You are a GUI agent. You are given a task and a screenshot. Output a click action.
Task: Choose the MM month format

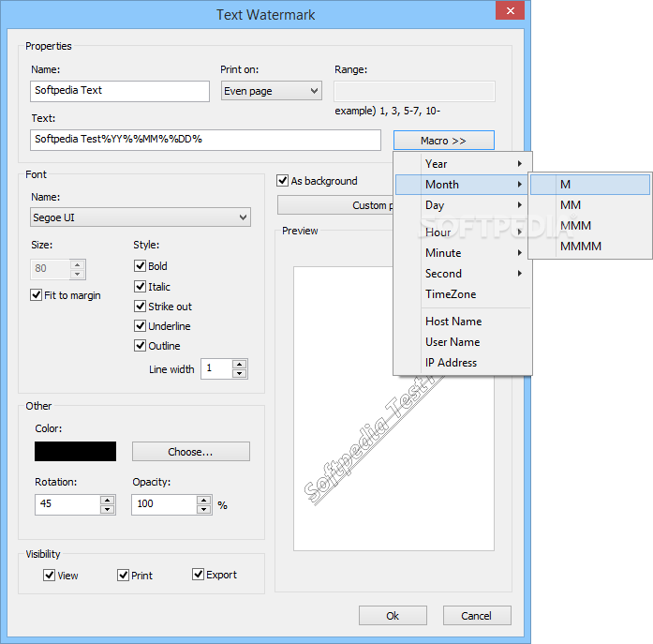coord(590,205)
